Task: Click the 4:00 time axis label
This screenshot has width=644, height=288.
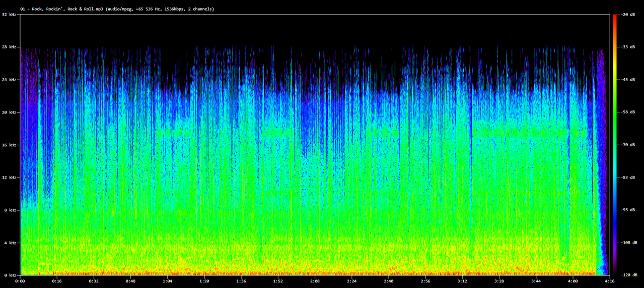Action: [573, 281]
